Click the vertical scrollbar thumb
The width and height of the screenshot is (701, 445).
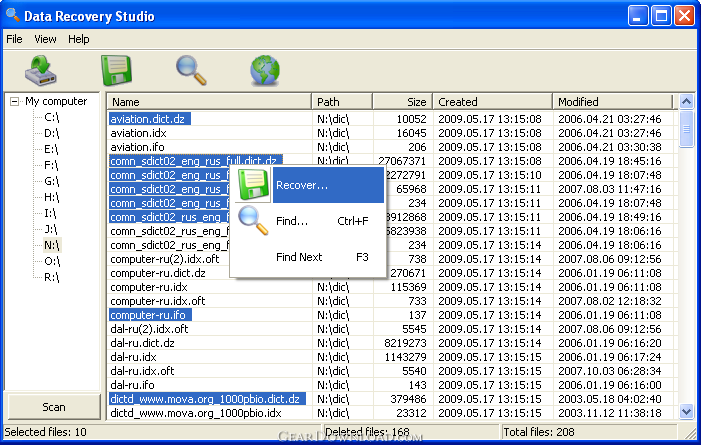pos(686,129)
